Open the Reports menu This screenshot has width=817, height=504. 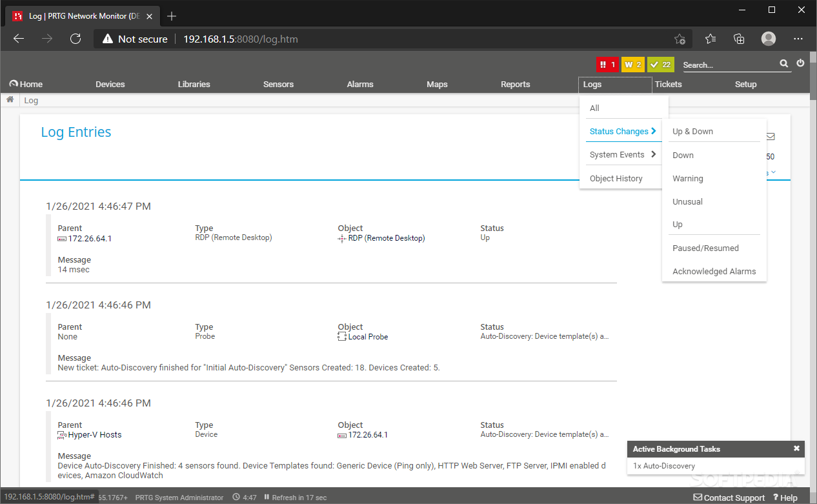coord(516,84)
